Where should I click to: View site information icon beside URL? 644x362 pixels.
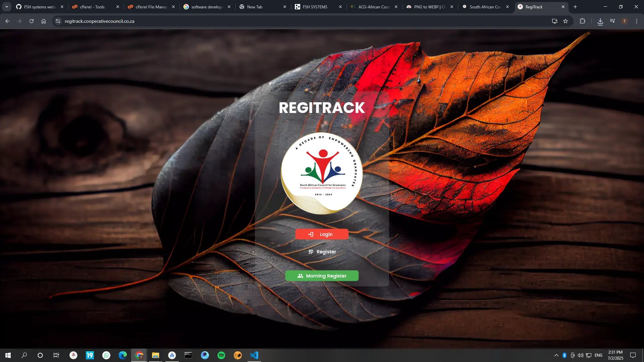[58, 21]
